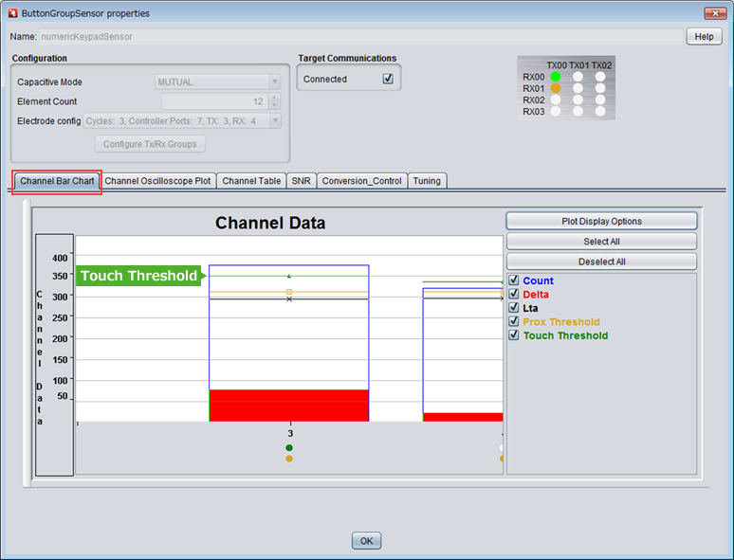The image size is (734, 560).
Task: Click the green dot below channel 3
Action: click(289, 447)
